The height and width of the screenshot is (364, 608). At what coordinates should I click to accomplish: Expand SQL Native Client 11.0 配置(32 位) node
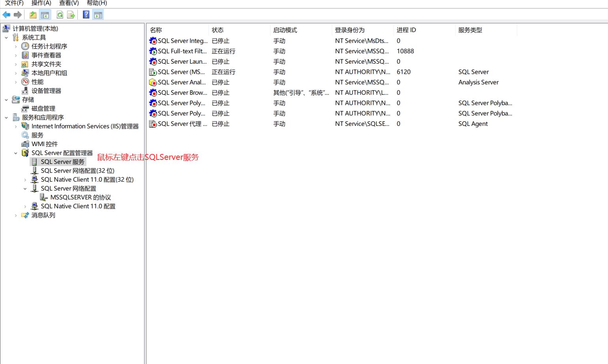(x=25, y=180)
